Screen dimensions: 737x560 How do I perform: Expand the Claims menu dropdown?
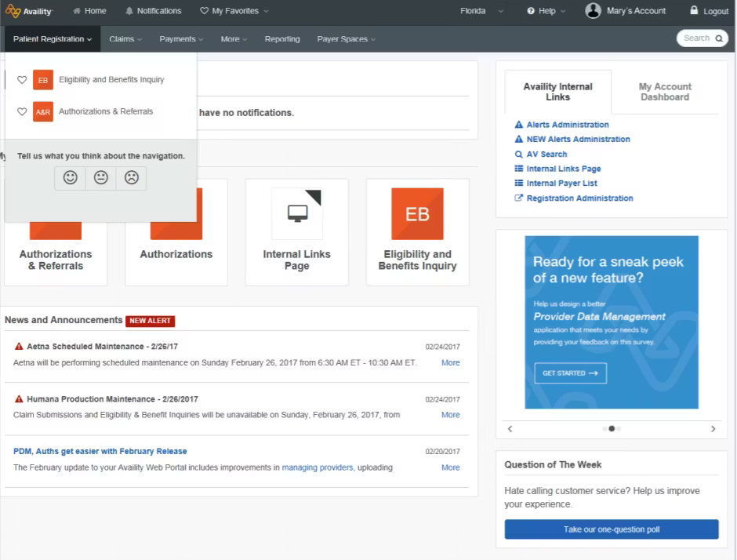click(x=125, y=39)
